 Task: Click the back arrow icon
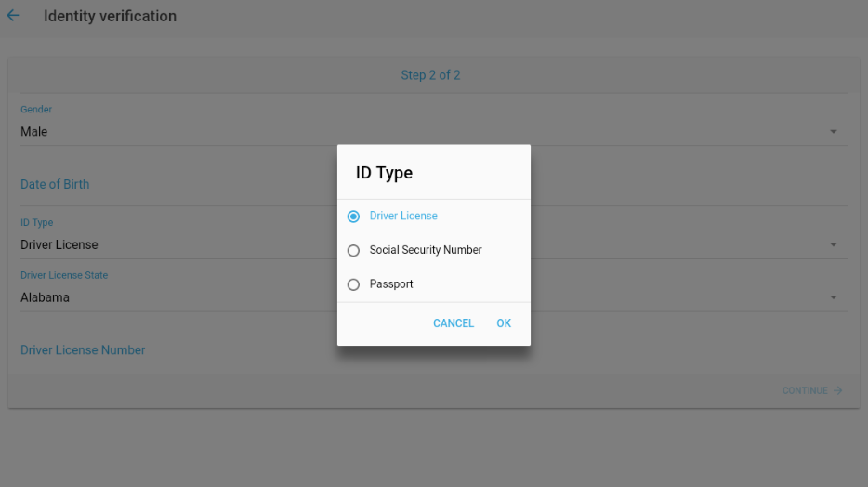coord(13,16)
